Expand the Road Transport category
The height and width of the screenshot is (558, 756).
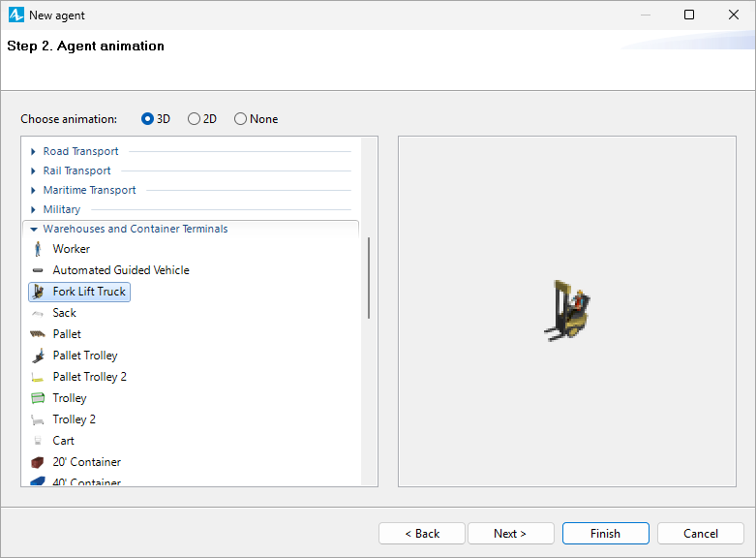click(x=34, y=151)
